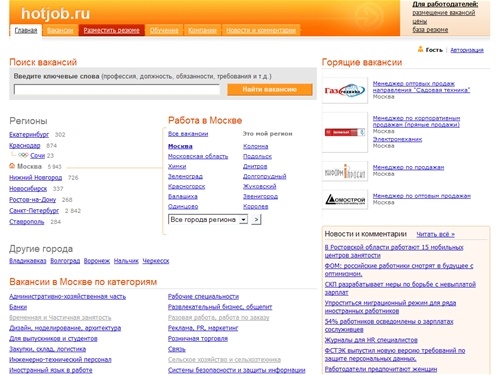Open the Информпресат logo thumbnail
The width and height of the screenshot is (500, 375).
click(x=345, y=171)
